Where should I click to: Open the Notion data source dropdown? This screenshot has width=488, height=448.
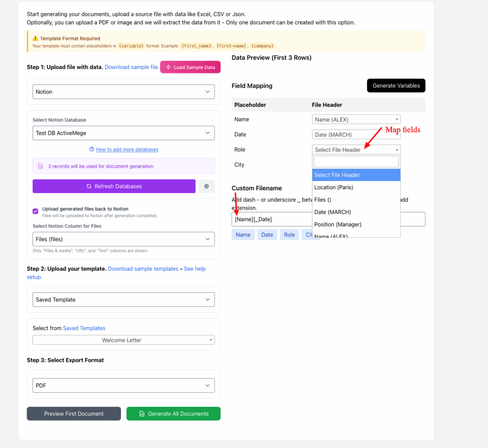click(x=123, y=92)
